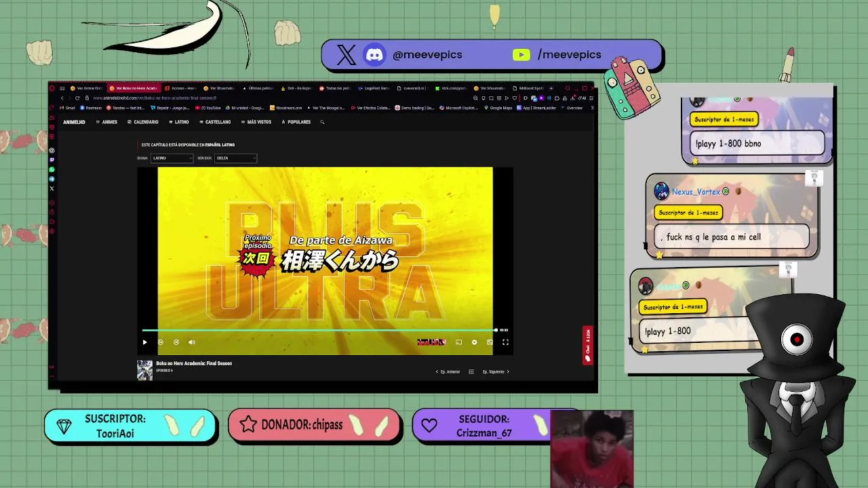The width and height of the screenshot is (868, 488).
Task: Open the LATINO menu item in navbar
Action: click(x=179, y=122)
